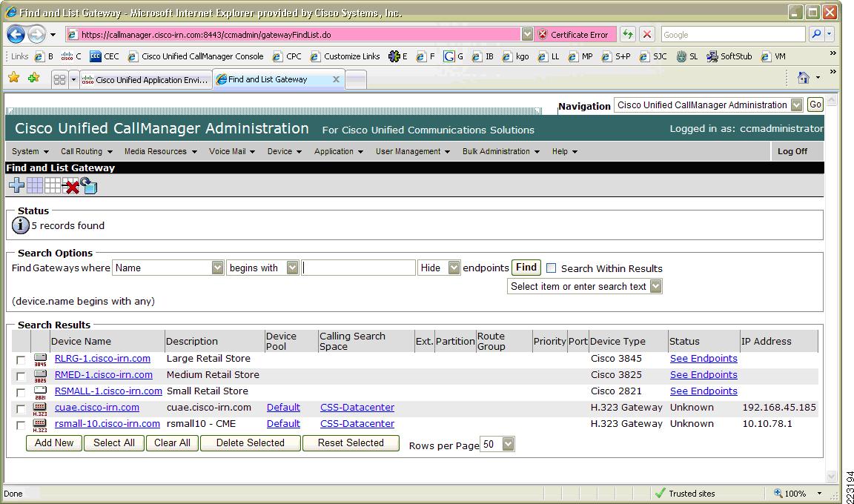
Task: Check the box for RLRG-1.cisco-irn.com
Action: pos(21,359)
